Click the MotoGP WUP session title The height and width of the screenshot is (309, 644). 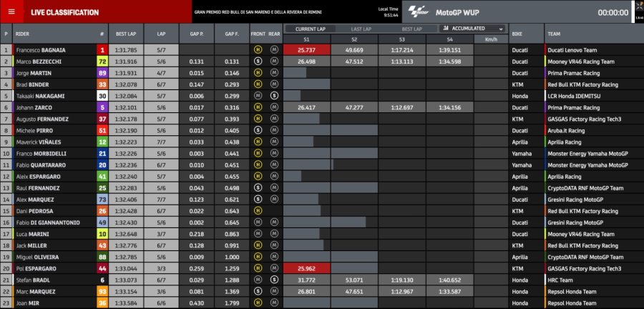[x=457, y=12]
